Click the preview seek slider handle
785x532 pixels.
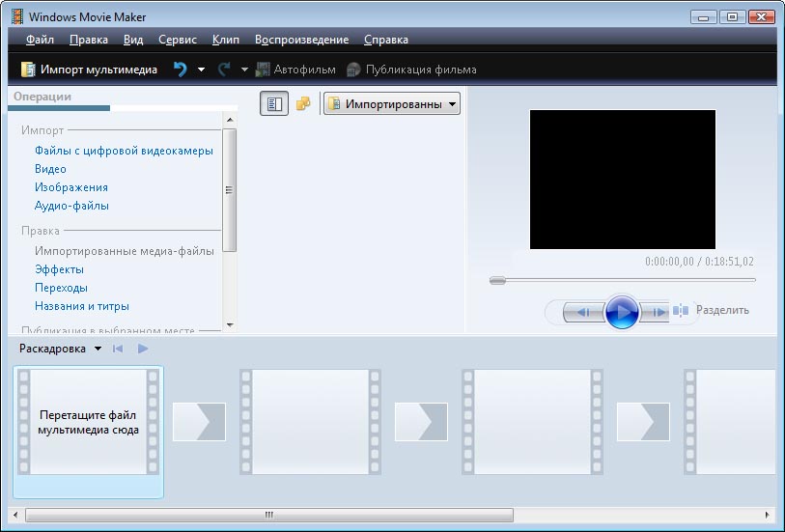click(x=497, y=280)
